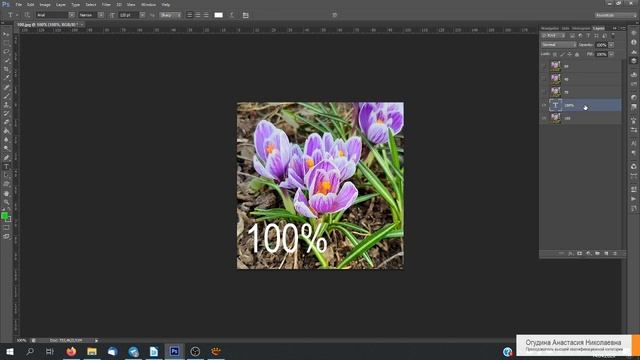Align text left
This screenshot has width=640, height=360.
click(x=189, y=15)
